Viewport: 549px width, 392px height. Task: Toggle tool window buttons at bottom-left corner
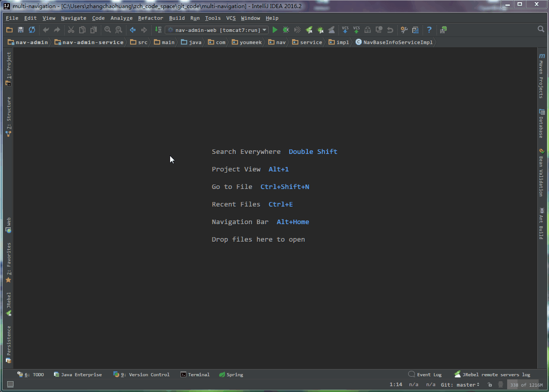(10, 384)
